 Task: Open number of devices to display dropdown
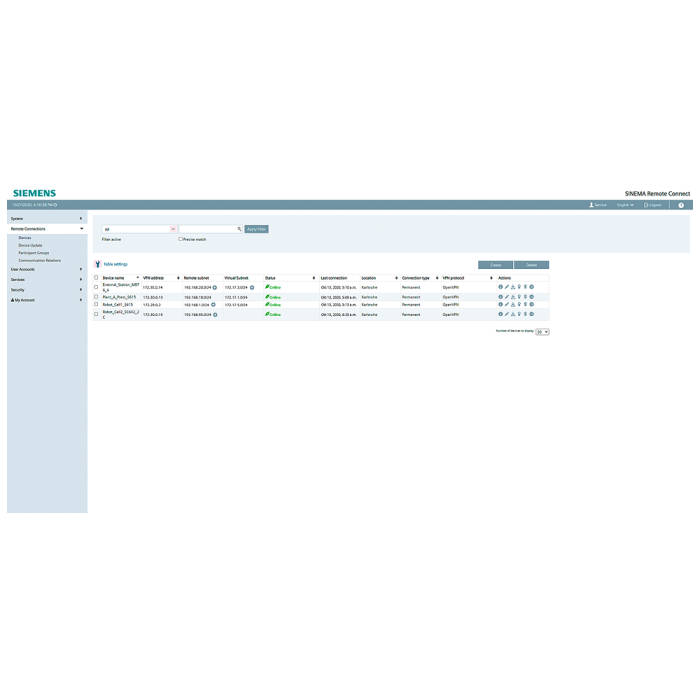point(542,331)
